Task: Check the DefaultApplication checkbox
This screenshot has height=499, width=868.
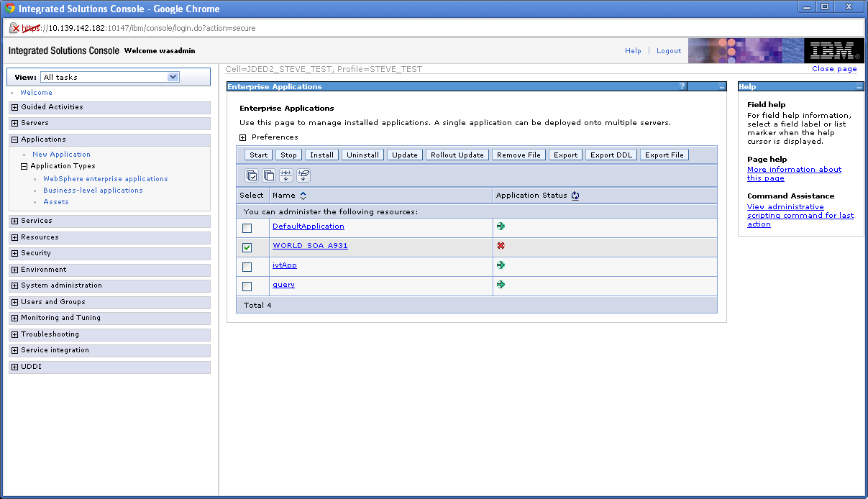Action: point(247,228)
